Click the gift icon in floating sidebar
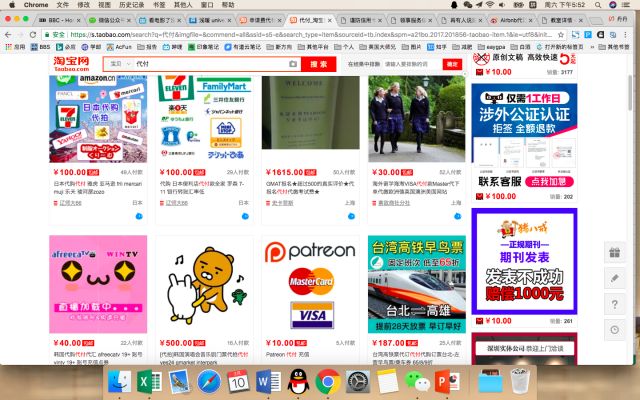 [x=614, y=253]
